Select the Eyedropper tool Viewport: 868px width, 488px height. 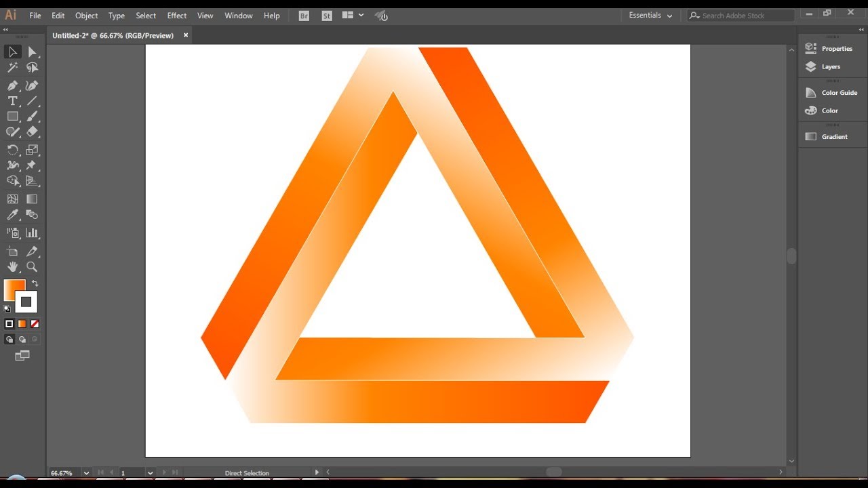[x=12, y=215]
